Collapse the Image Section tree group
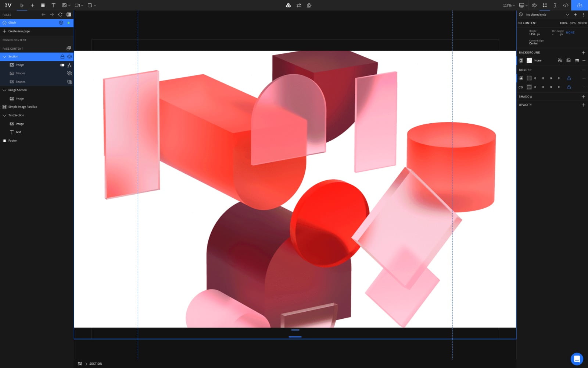Screen dimensions: 588x368 [4, 90]
